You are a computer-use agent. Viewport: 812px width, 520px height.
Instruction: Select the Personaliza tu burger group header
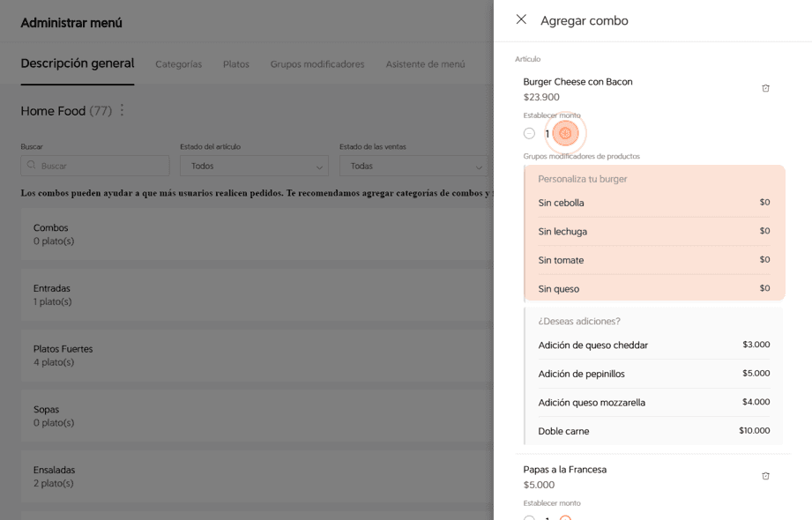pos(583,179)
